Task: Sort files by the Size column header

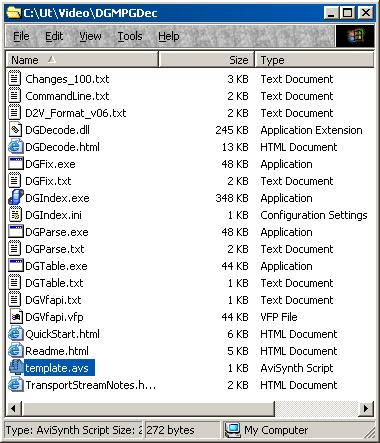Action: click(207, 60)
